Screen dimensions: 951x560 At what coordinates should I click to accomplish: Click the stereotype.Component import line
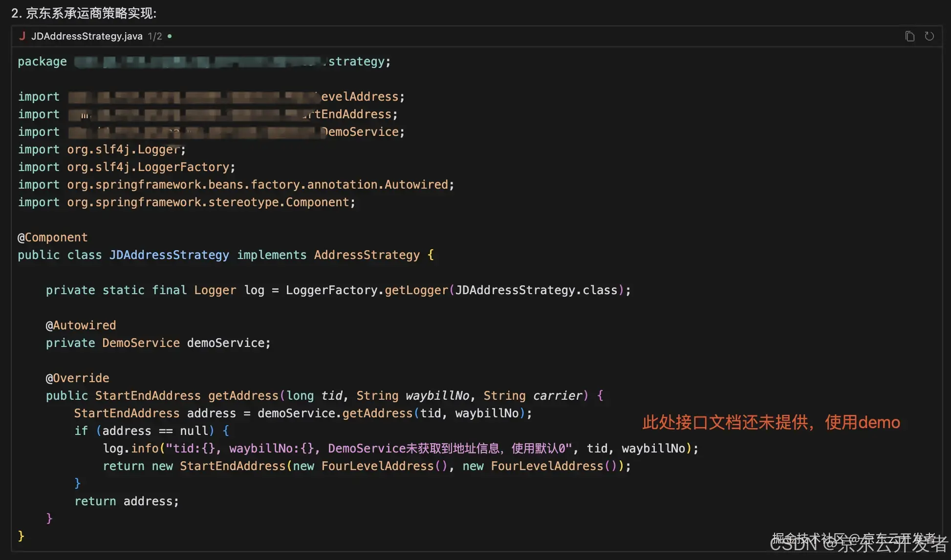187,202
